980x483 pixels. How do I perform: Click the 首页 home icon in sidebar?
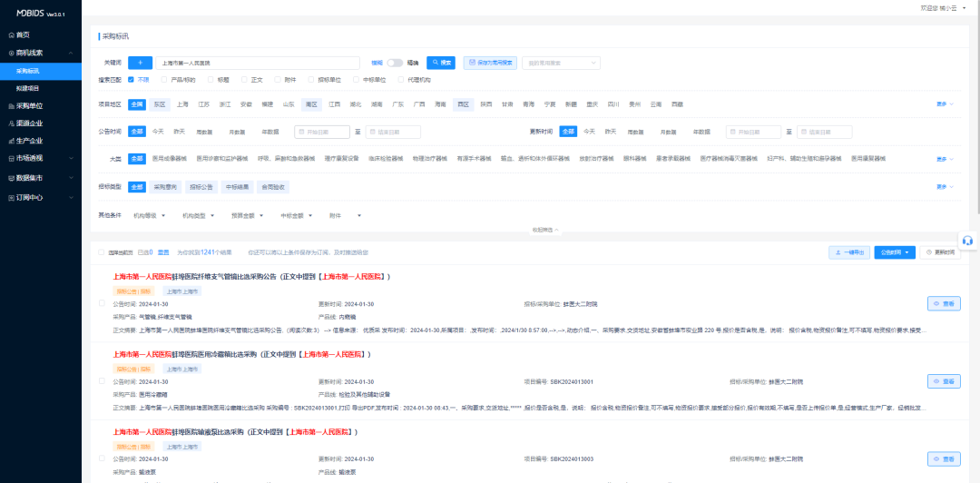click(x=11, y=35)
